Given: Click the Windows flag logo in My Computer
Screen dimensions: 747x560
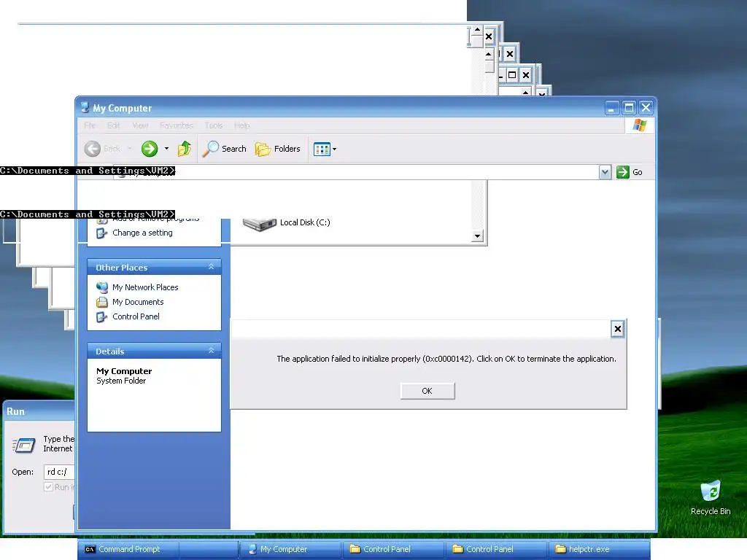Looking at the screenshot, I should click(x=639, y=125).
